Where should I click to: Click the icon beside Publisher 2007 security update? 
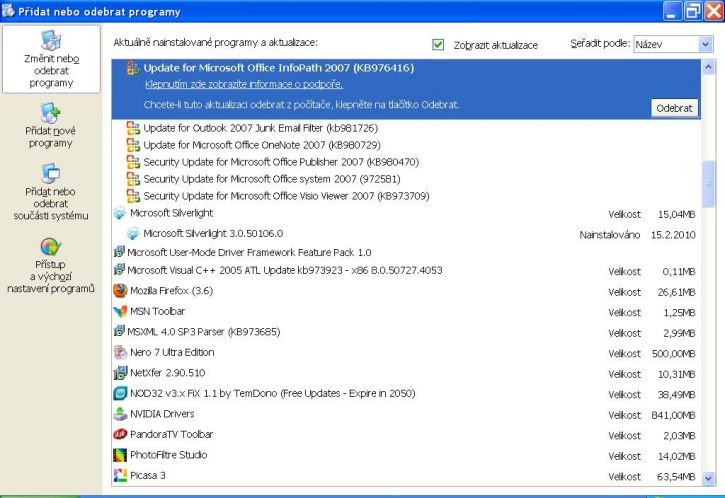[133, 162]
